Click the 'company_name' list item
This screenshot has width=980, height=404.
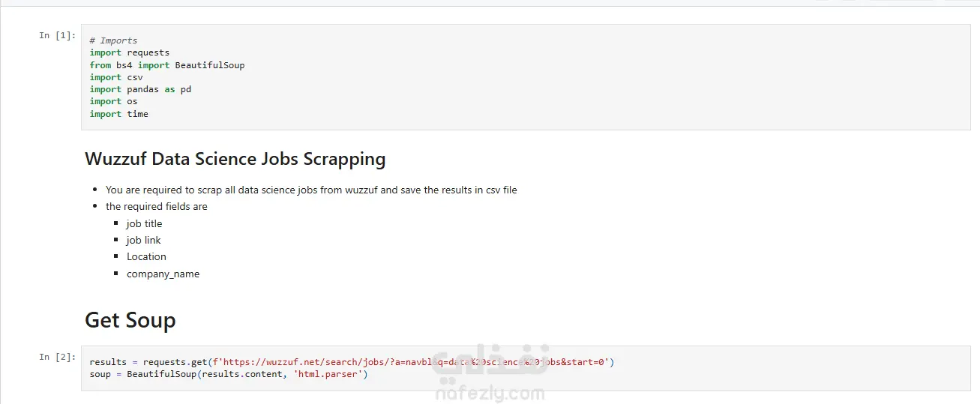[x=163, y=274]
